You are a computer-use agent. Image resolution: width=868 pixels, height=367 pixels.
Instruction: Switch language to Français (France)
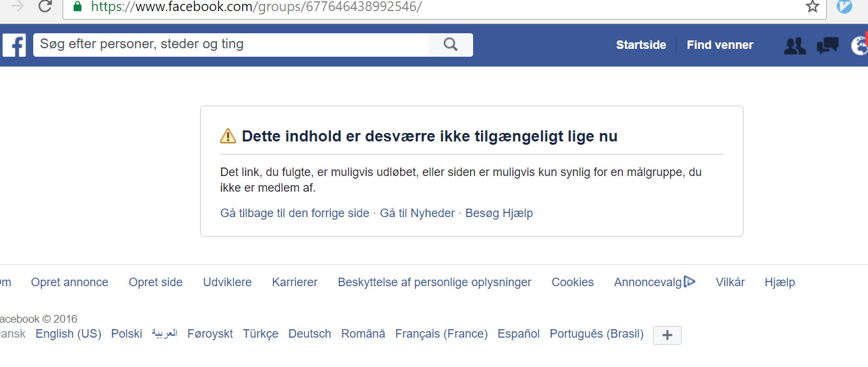441,334
